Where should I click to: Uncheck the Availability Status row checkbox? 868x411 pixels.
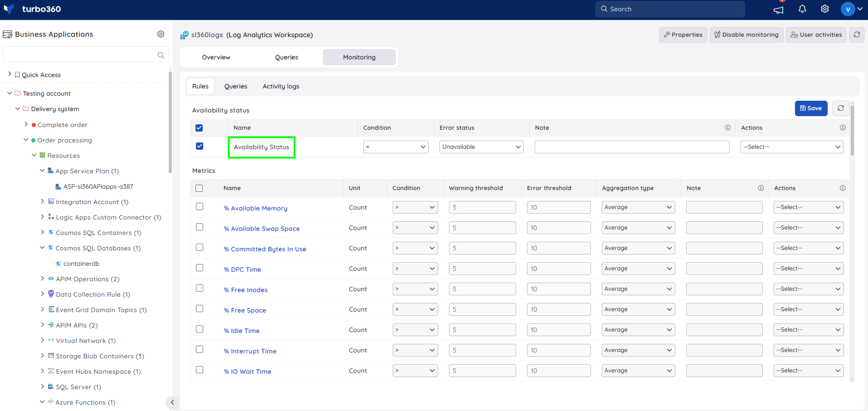(199, 146)
